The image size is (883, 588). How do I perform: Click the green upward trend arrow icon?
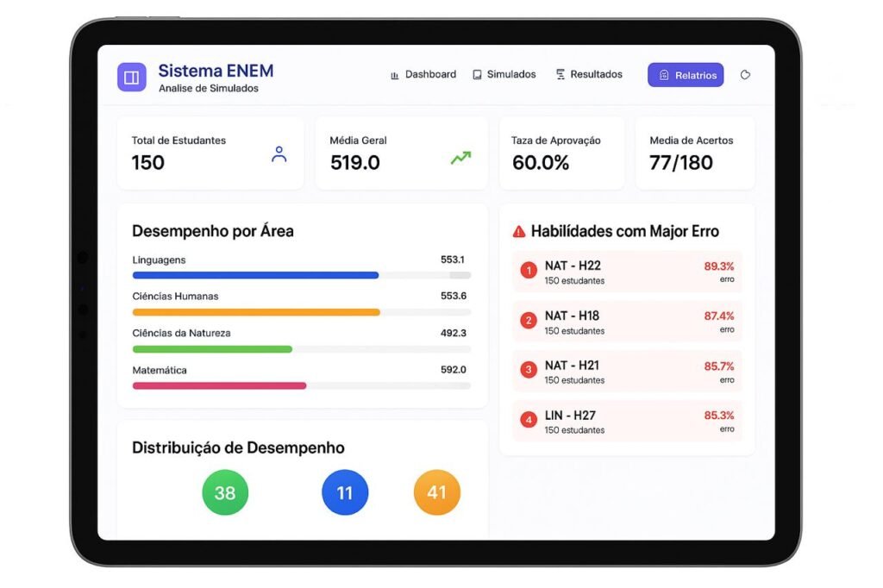460,158
